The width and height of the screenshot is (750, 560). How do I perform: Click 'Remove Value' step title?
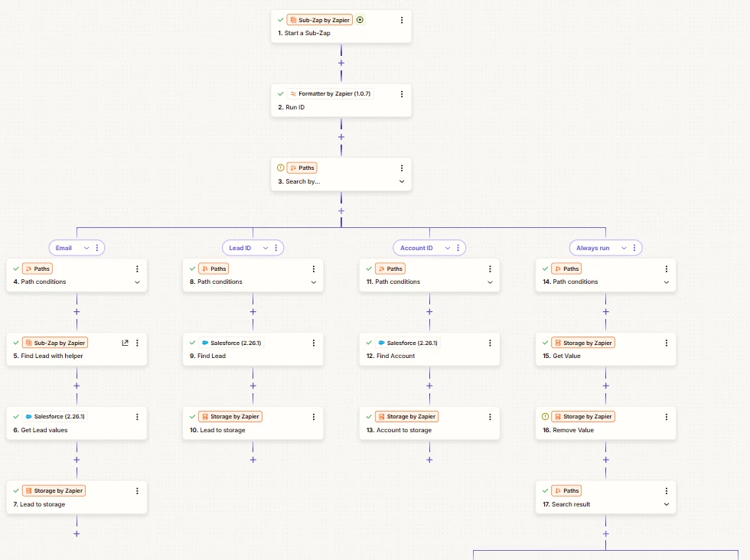(573, 431)
